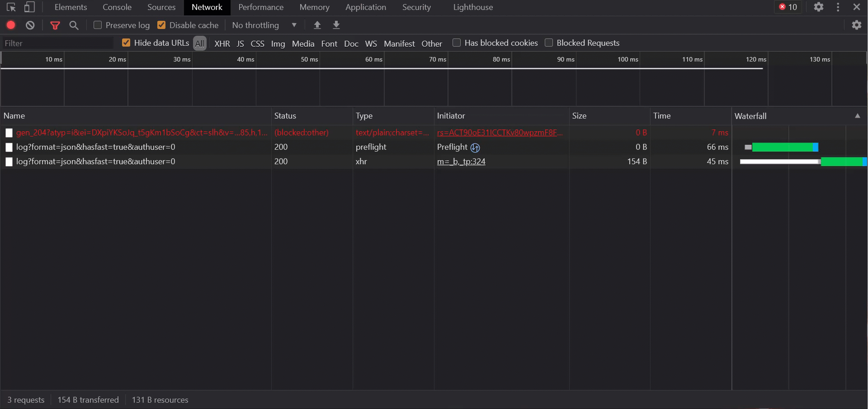Image resolution: width=868 pixels, height=409 pixels.
Task: Open Network settings gear icon
Action: 856,25
